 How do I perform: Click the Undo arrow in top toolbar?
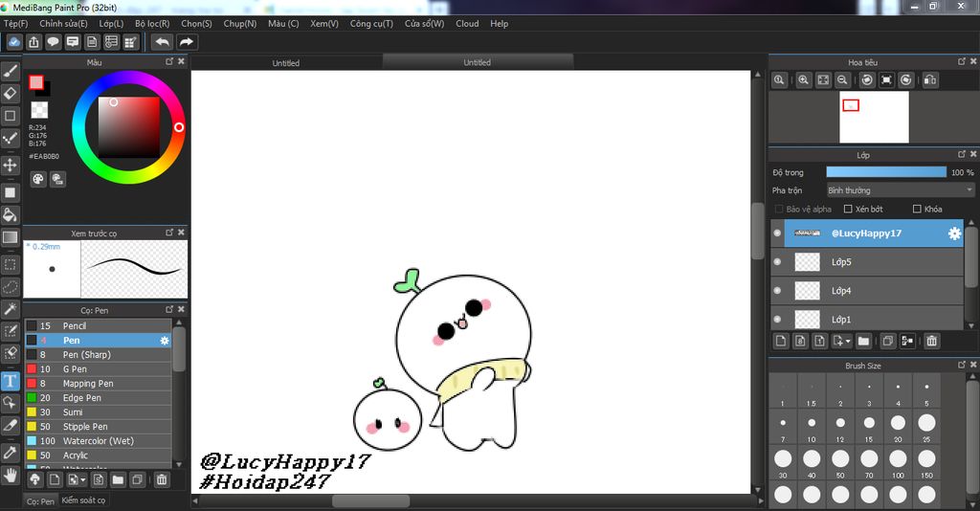[163, 42]
